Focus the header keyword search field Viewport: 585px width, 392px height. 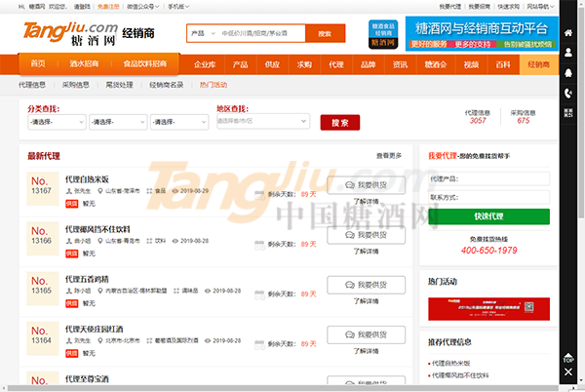(x=262, y=33)
